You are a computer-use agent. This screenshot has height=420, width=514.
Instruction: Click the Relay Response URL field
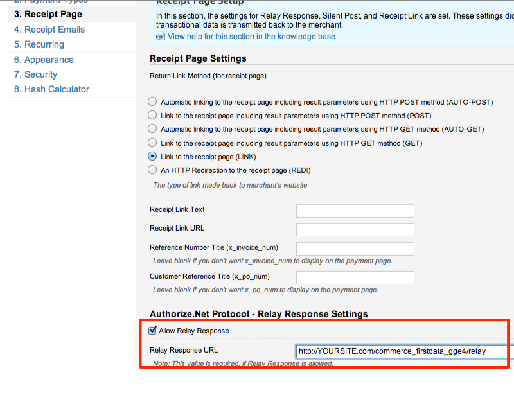coord(405,351)
